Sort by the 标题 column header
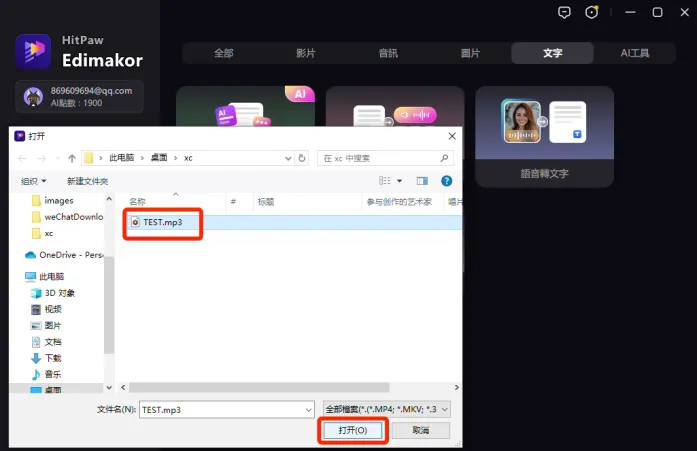697x451 pixels. point(308,202)
